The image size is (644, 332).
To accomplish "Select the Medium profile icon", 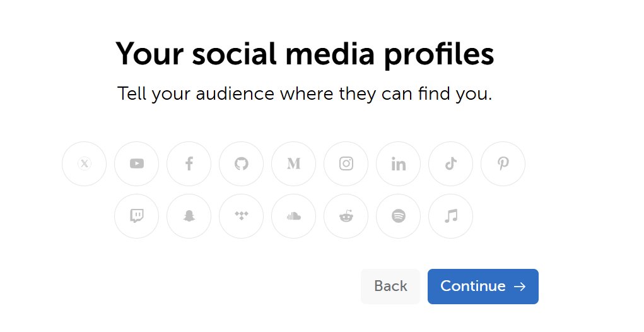I will pos(293,164).
